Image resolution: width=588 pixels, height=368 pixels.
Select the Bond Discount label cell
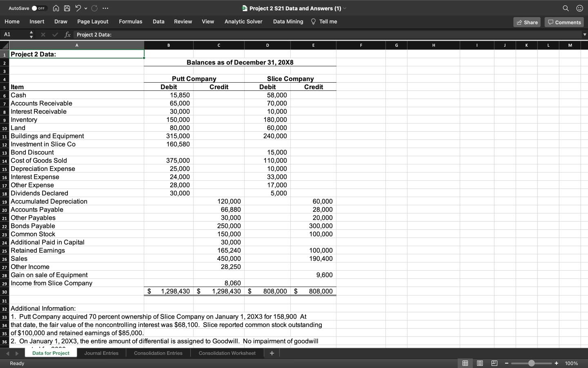77,153
